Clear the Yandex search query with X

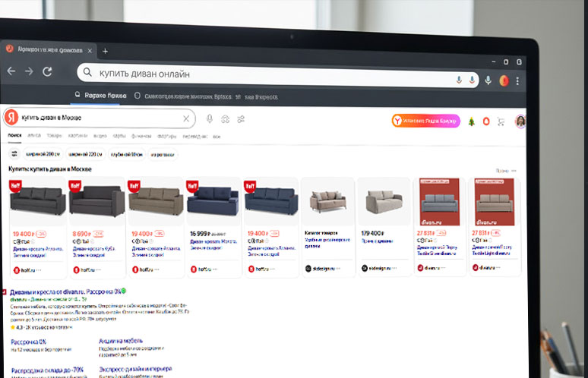[x=186, y=119]
